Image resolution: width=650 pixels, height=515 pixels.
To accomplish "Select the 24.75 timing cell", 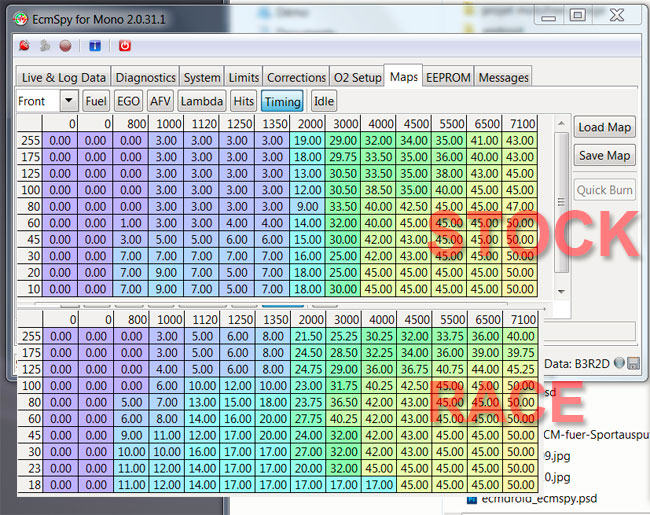I will pyautogui.click(x=308, y=369).
